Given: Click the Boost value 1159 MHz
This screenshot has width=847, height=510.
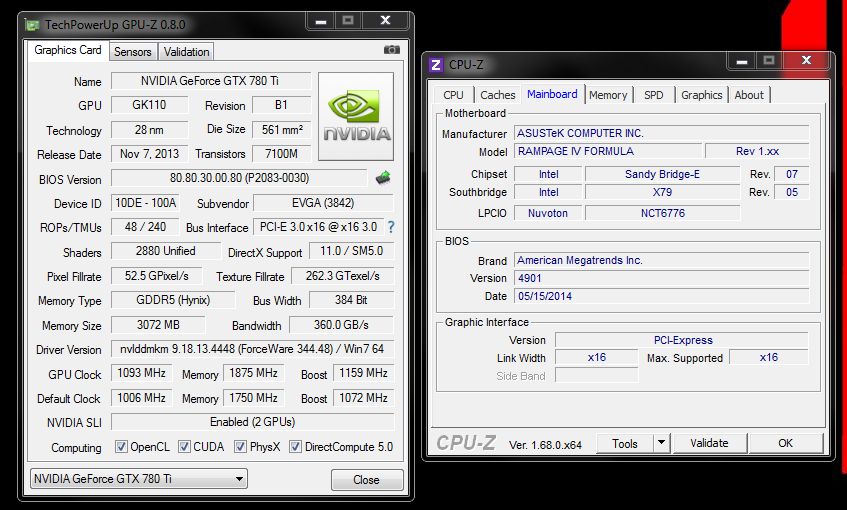Looking at the screenshot, I should 364,373.
